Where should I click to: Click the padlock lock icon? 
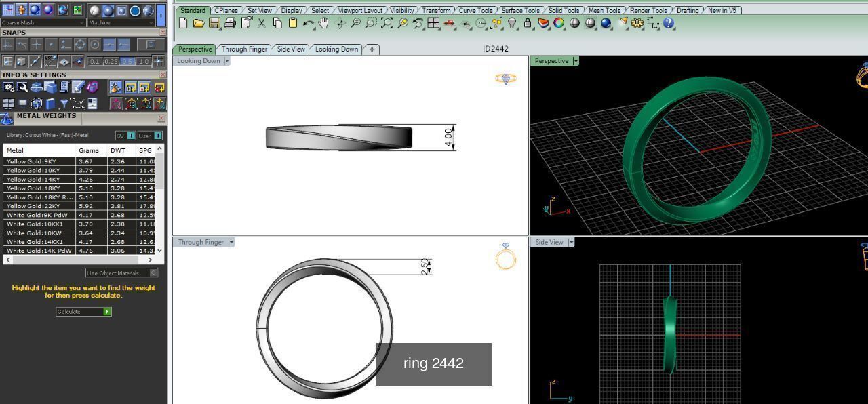tap(528, 23)
